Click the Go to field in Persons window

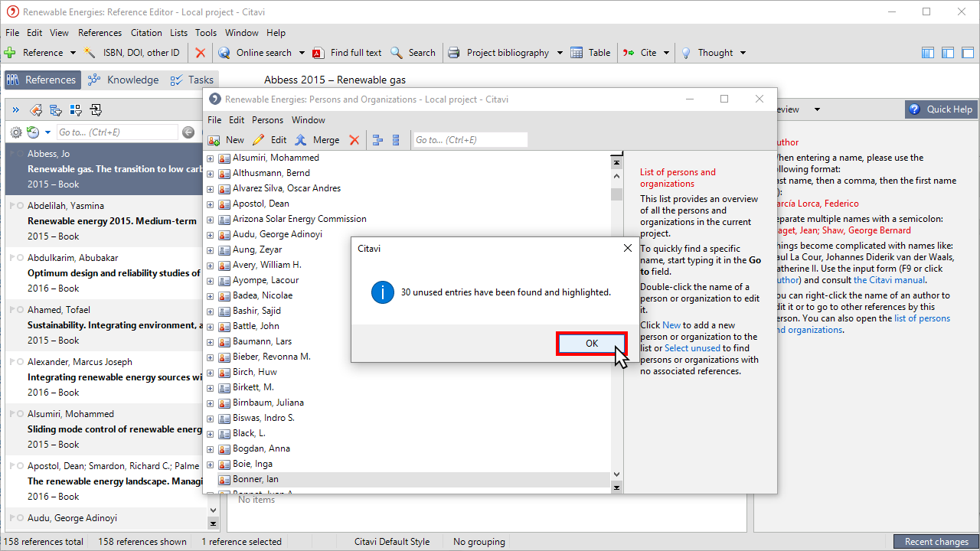click(x=469, y=140)
